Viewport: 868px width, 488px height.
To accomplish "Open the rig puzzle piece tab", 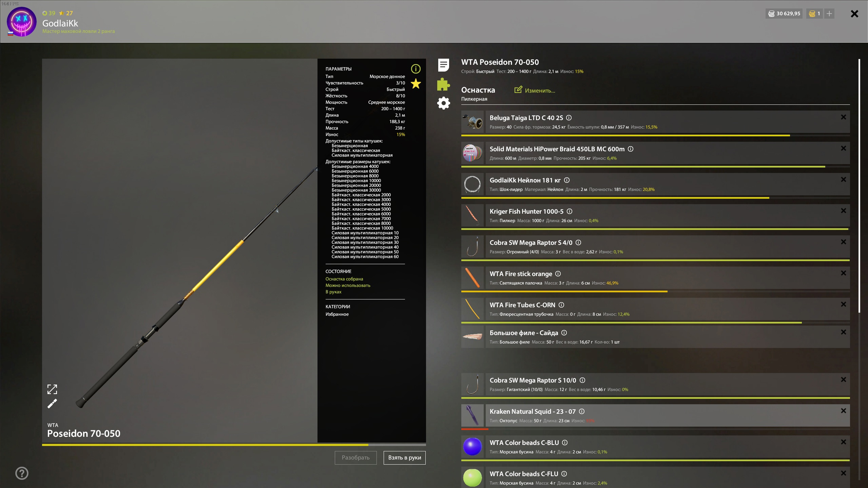I will (x=443, y=84).
